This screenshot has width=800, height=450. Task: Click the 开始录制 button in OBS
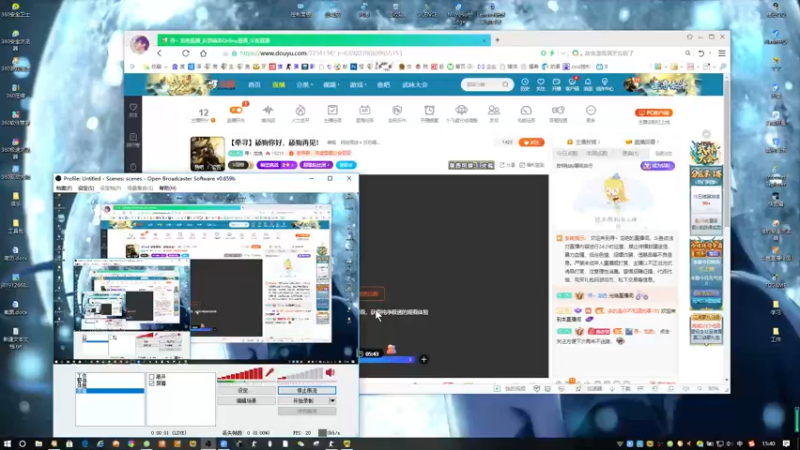[x=303, y=401]
